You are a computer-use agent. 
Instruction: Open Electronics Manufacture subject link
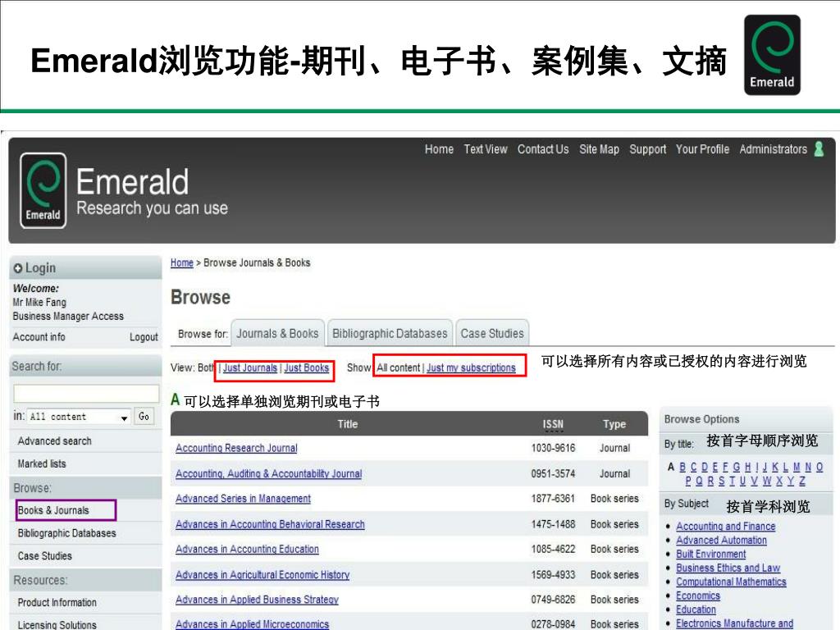734,624
